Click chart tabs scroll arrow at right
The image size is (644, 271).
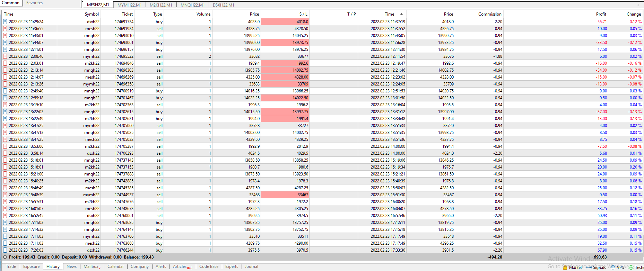(x=638, y=5)
